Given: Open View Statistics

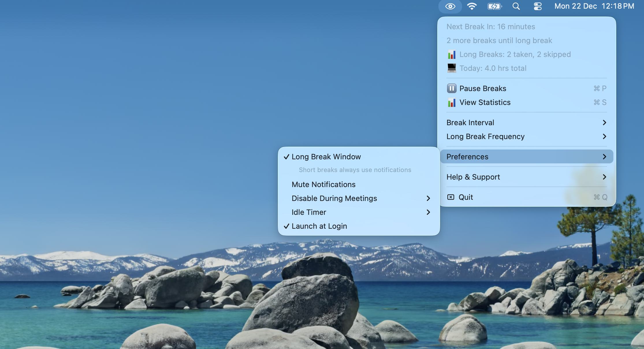Looking at the screenshot, I should pos(485,103).
